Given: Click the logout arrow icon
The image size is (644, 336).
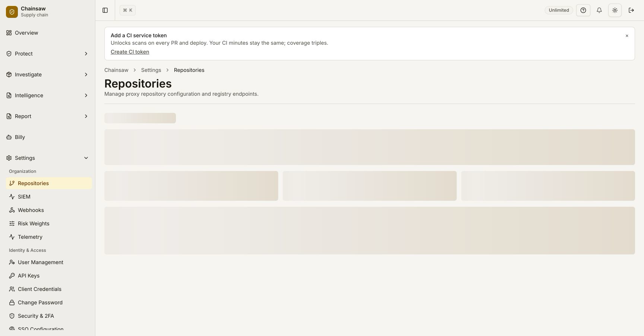Looking at the screenshot, I should click(631, 10).
